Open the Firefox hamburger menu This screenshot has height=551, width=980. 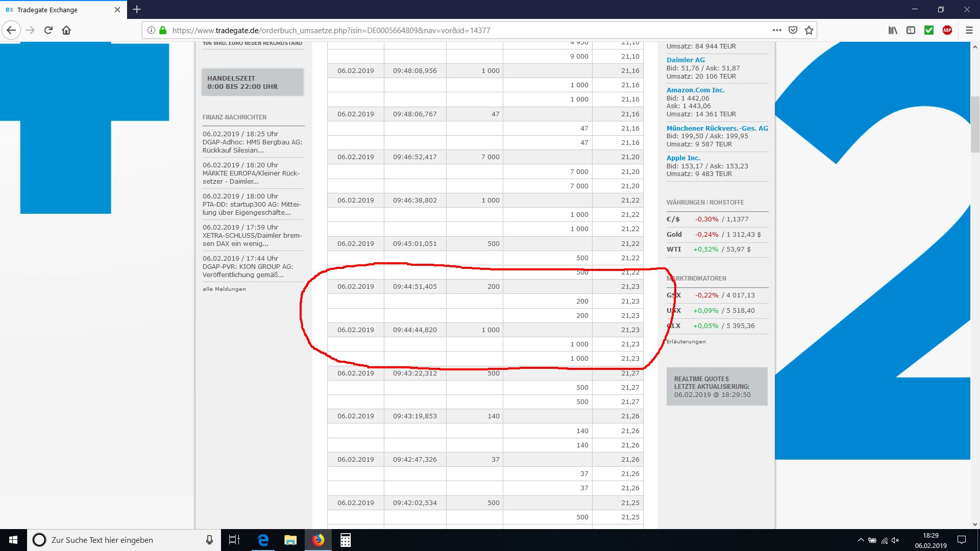tap(969, 30)
